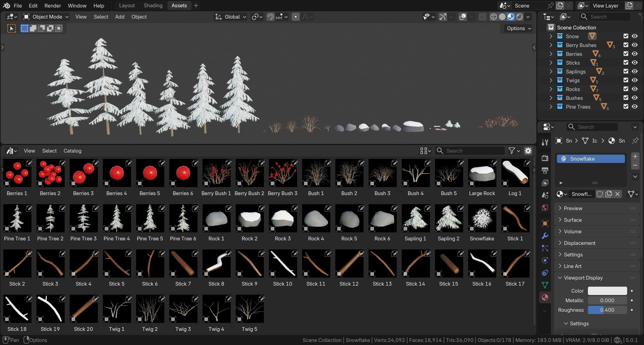Viewport: 644px width, 345px height.
Task: Open the Render menu
Action: (53, 6)
